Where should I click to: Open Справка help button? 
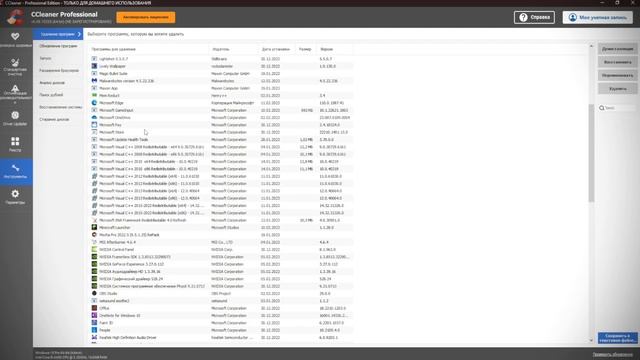(534, 18)
